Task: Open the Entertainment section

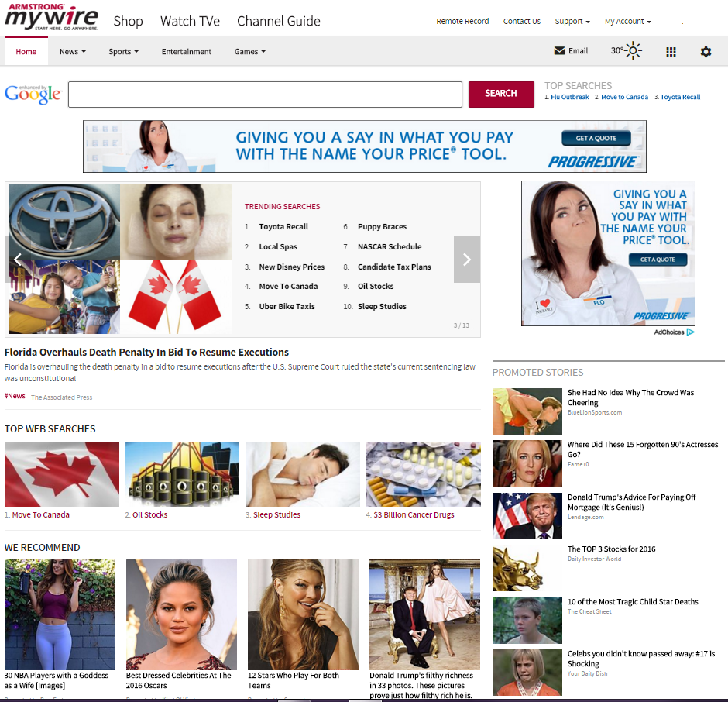Action: coord(186,52)
